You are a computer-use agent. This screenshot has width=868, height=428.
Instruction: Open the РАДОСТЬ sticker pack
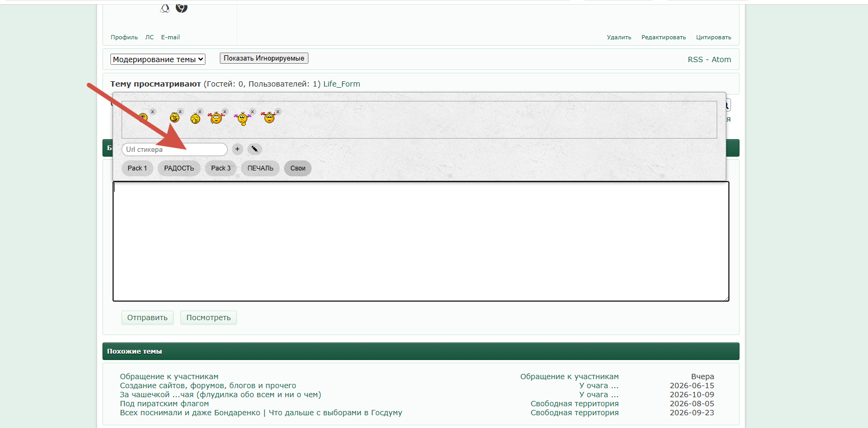coord(179,168)
